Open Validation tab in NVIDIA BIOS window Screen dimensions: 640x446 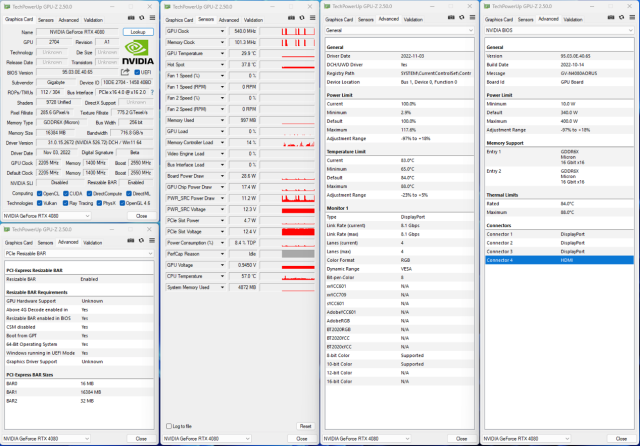573,20
